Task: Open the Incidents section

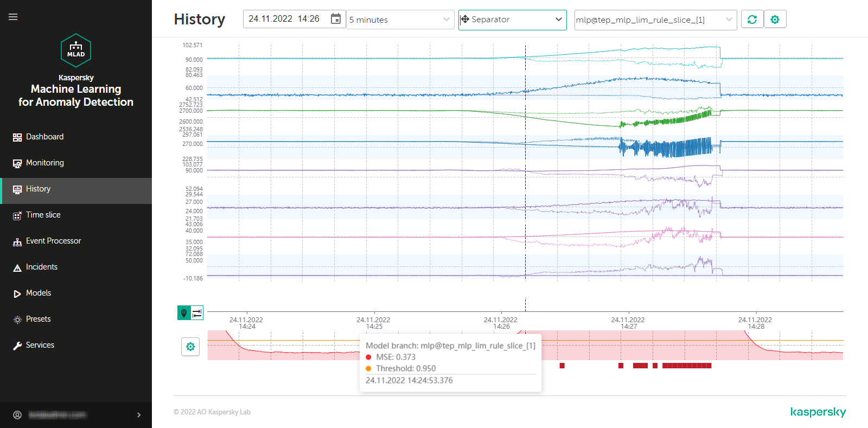Action: pos(41,267)
